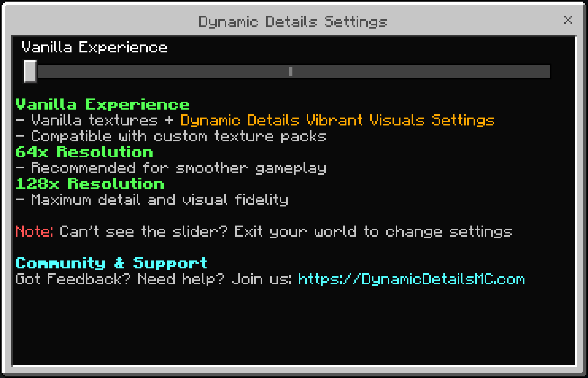The width and height of the screenshot is (588, 378).
Task: Close the Dynamic Details Settings dialog
Action: 568,20
